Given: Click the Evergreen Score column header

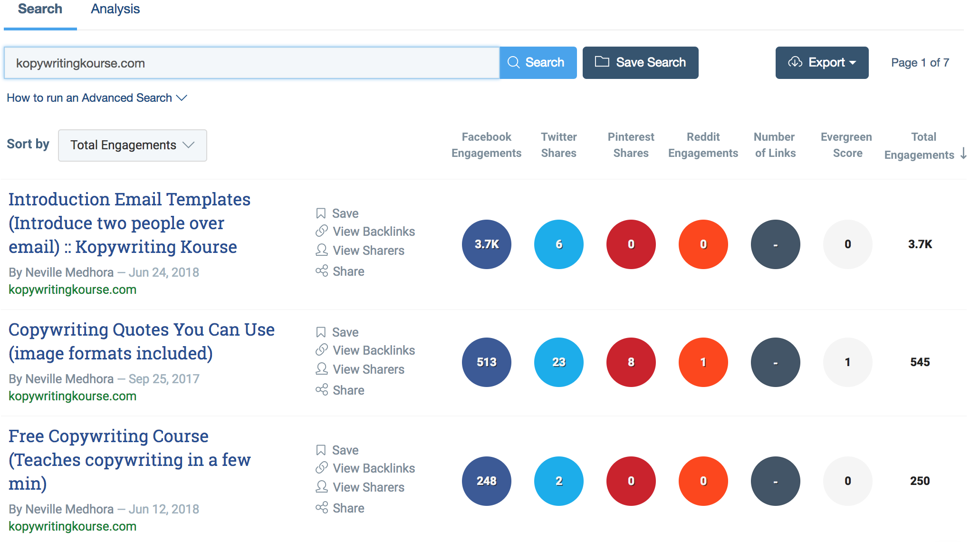Looking at the screenshot, I should [847, 145].
